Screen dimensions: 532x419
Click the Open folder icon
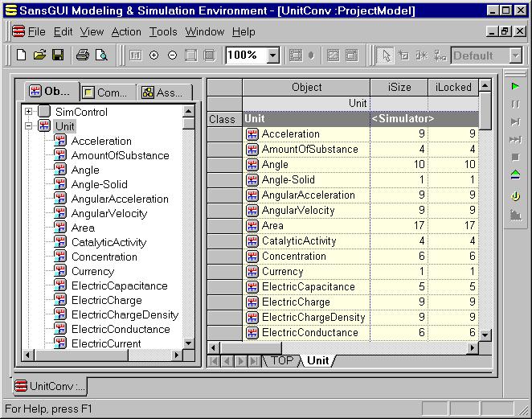(x=39, y=55)
